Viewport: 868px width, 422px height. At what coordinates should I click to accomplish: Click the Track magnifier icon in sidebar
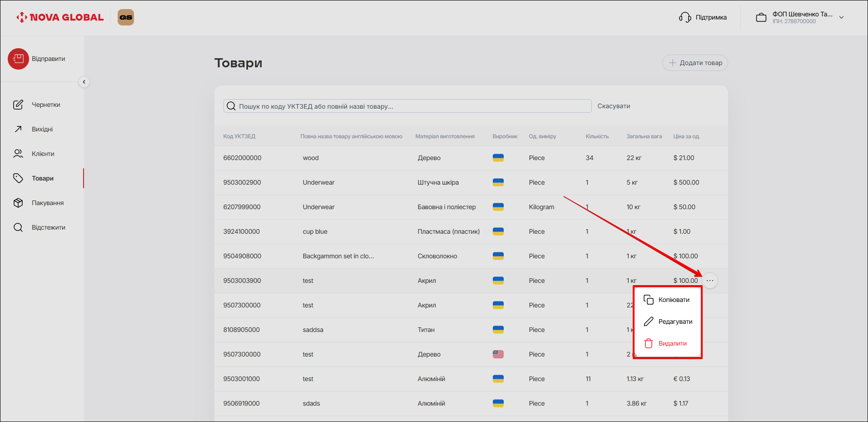click(x=18, y=227)
